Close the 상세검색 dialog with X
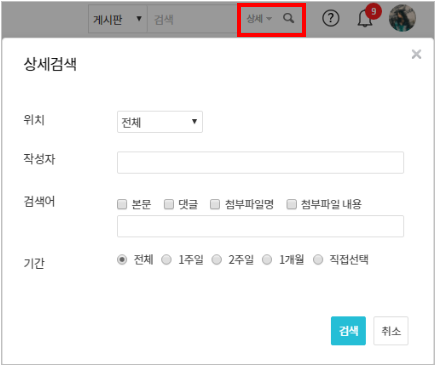 click(x=416, y=54)
